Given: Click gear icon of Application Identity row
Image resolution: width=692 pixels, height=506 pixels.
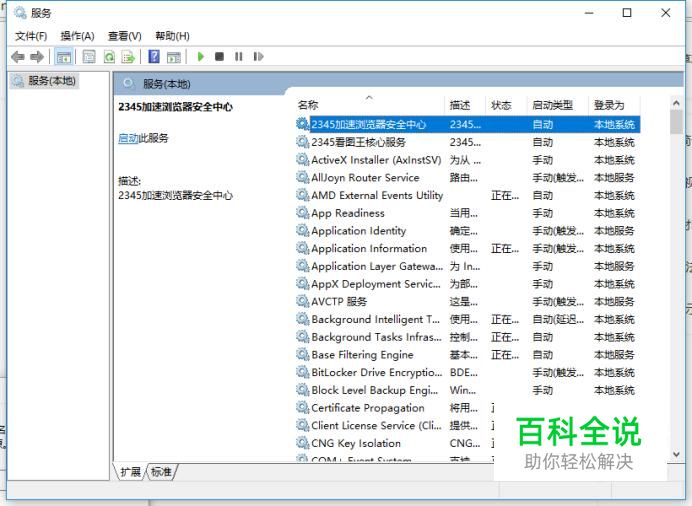Looking at the screenshot, I should pyautogui.click(x=302, y=230).
